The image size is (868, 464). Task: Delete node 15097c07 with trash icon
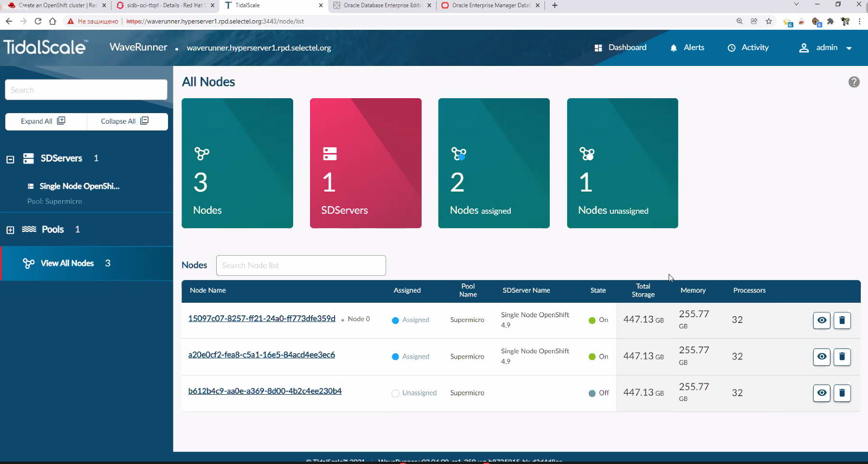pos(842,320)
